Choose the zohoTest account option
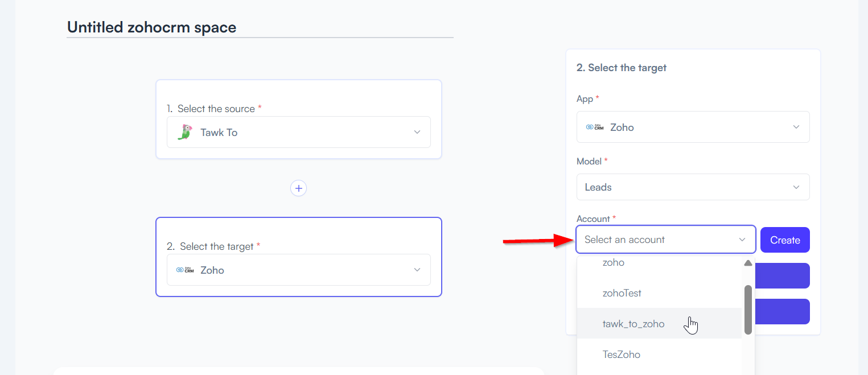 659,293
